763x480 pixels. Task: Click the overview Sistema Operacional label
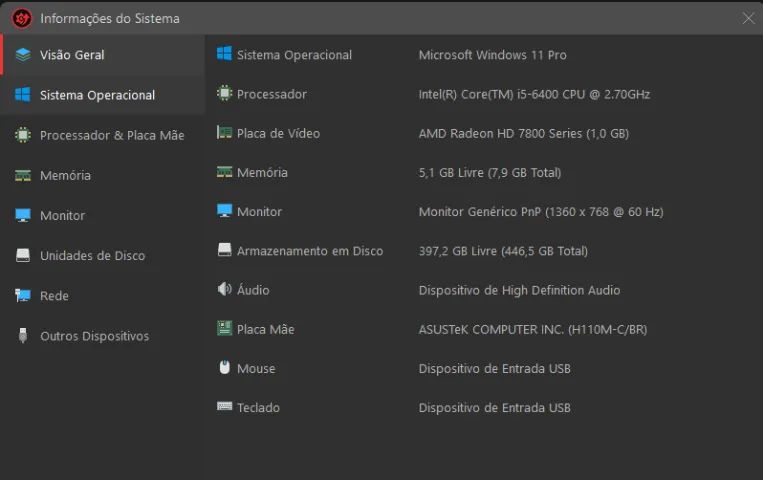click(294, 55)
